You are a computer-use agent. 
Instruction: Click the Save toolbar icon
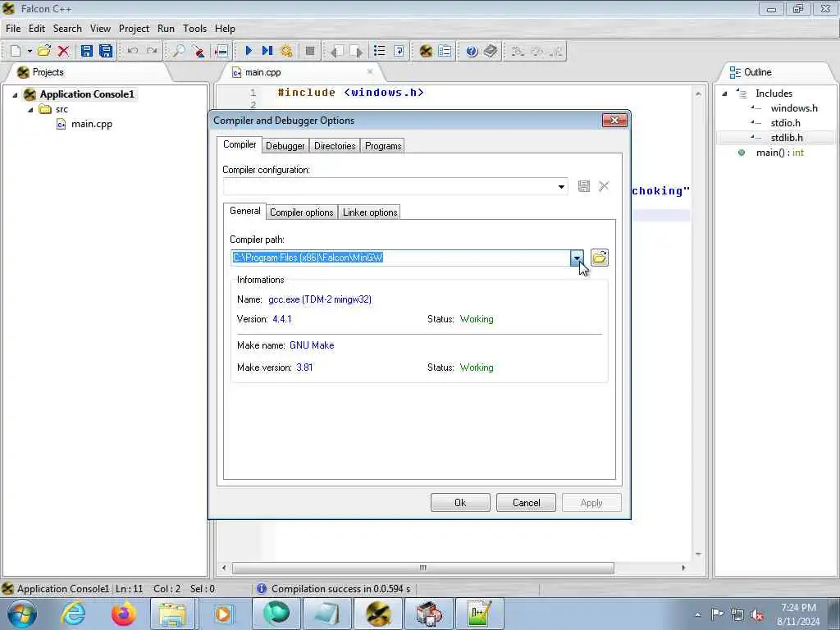pyautogui.click(x=86, y=51)
